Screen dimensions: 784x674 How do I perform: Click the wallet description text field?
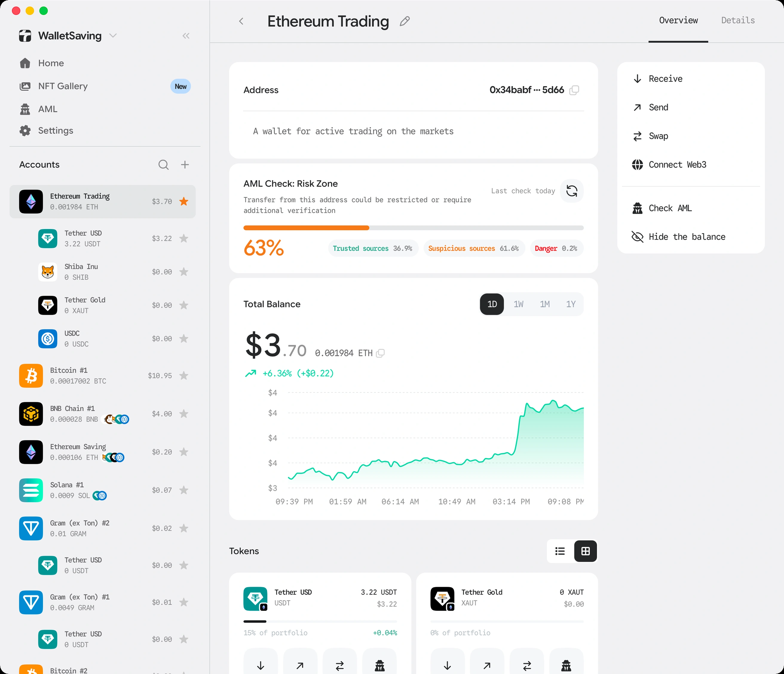[x=414, y=131]
